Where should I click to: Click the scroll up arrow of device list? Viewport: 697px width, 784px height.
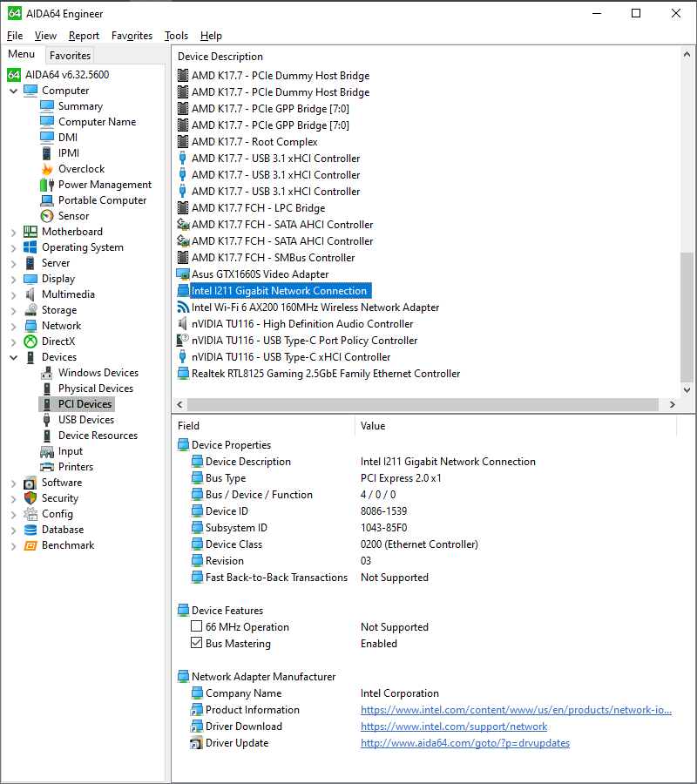pos(687,54)
